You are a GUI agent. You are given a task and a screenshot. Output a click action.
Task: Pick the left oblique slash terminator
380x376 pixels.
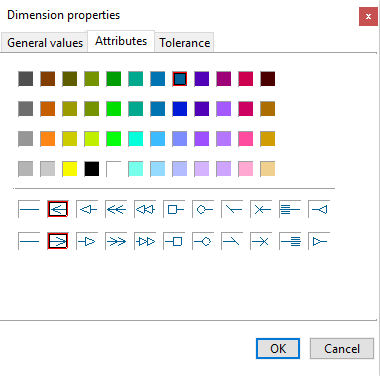pyautogui.click(x=232, y=209)
